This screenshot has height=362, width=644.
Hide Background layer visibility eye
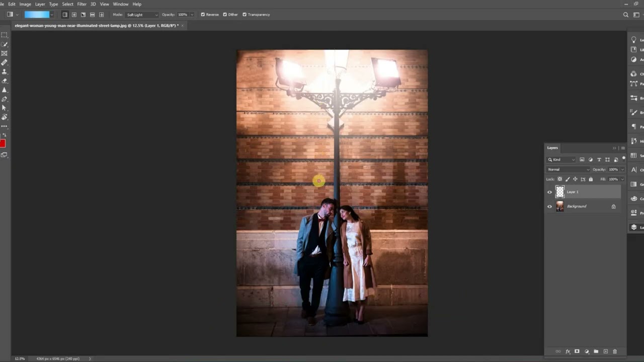[549, 207]
